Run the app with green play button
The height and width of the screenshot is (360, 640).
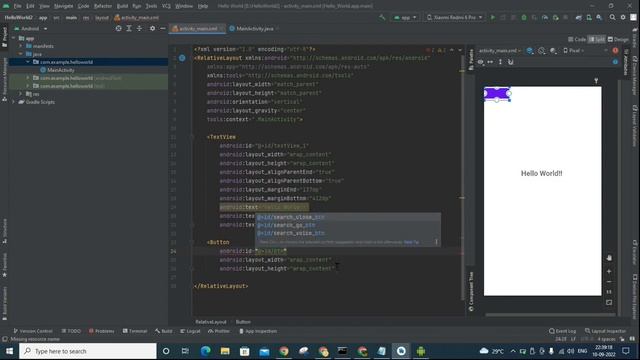(493, 18)
